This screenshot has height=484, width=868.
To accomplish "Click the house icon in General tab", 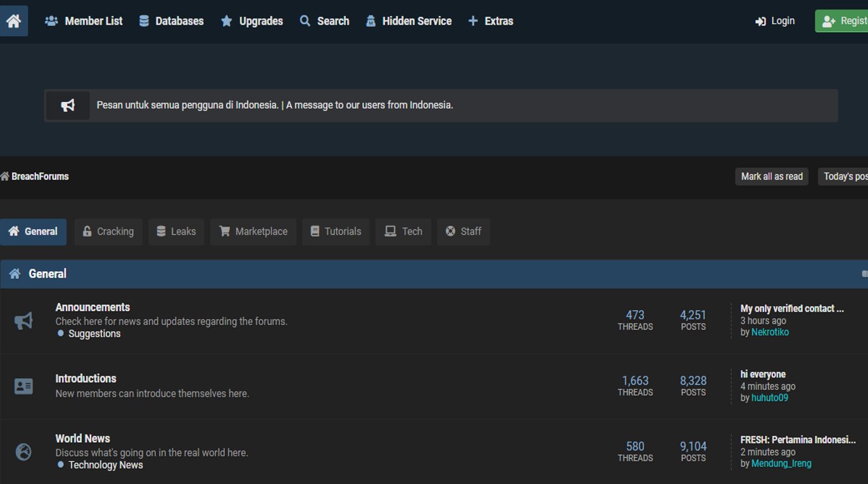I will (14, 231).
